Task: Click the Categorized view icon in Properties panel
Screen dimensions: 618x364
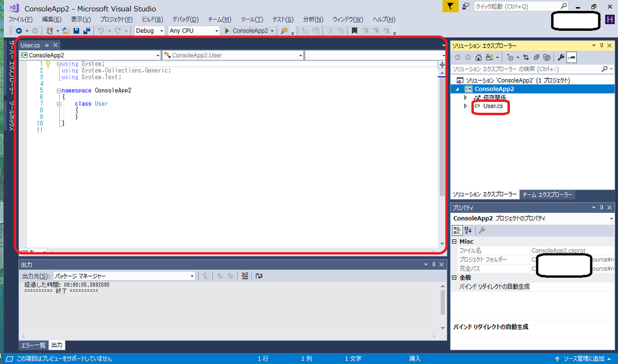Action: [457, 230]
